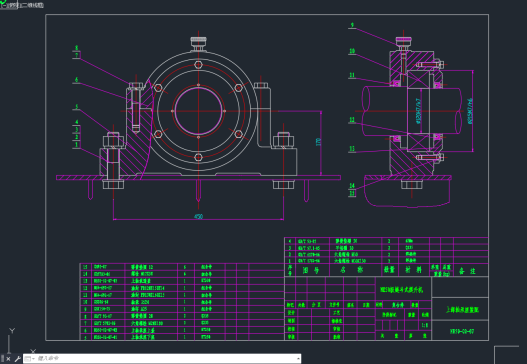This screenshot has height=364, width=527.
Task: Select the oil cup on top of housing
Action: (199, 43)
